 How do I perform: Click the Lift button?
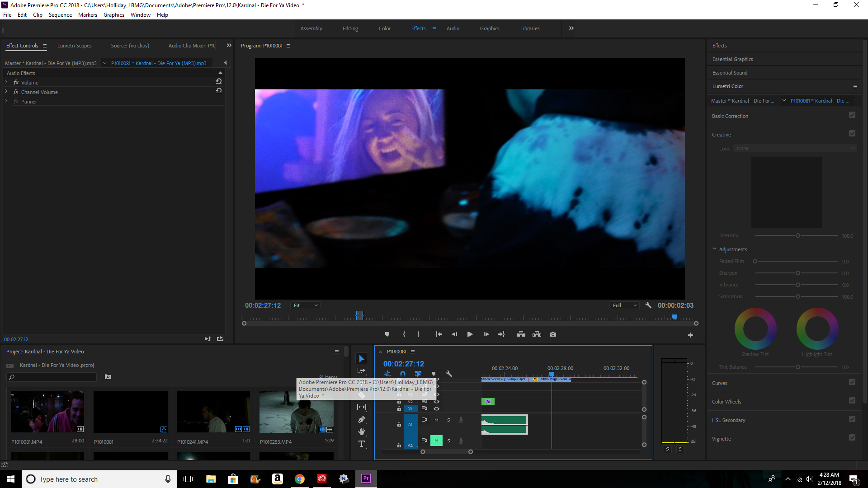click(x=521, y=334)
